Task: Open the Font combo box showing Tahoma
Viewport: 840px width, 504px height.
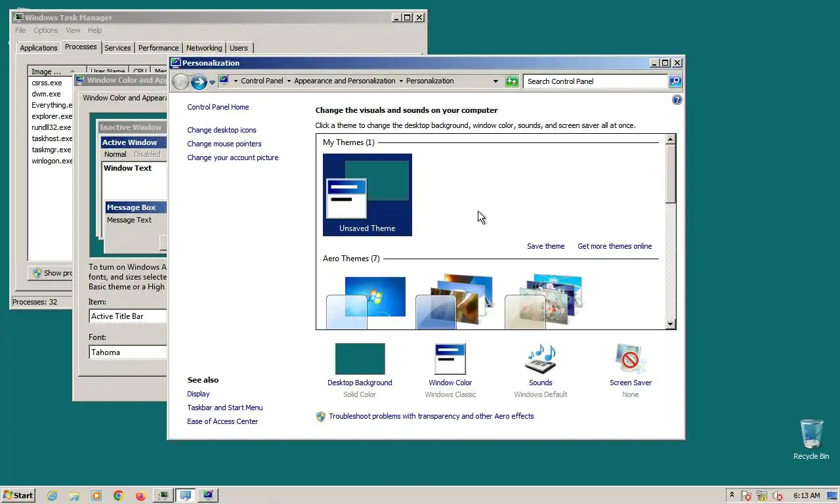Action: [x=128, y=352]
